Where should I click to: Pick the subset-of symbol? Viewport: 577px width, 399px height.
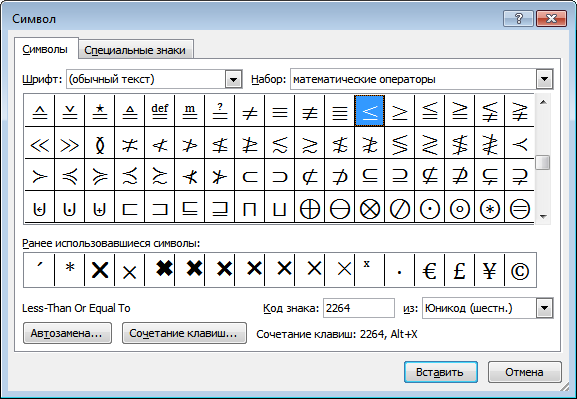coord(249,175)
